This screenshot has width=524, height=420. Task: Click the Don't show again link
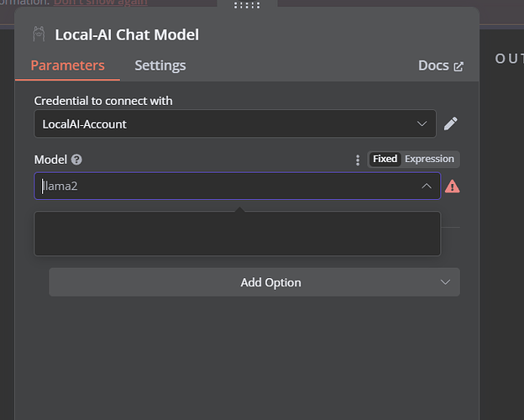(100, 3)
